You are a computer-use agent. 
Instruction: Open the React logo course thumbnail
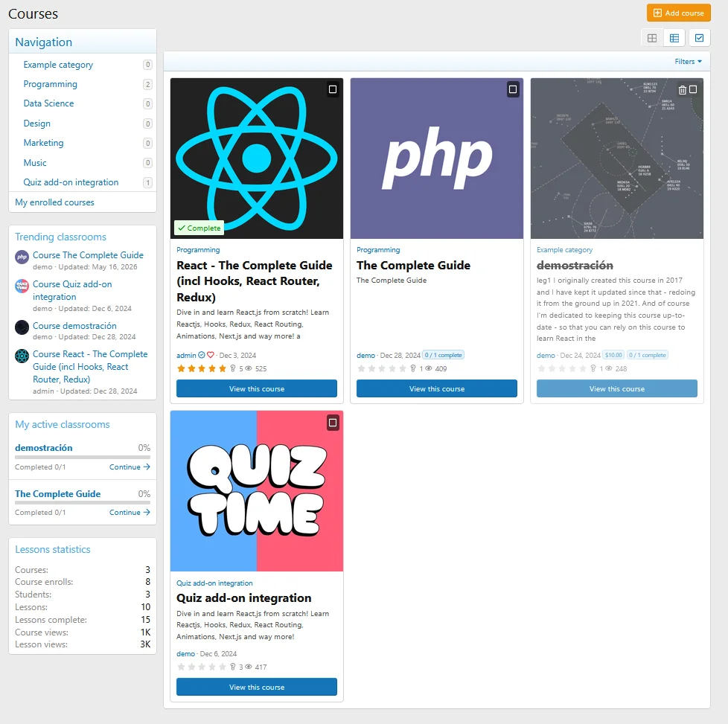click(x=257, y=158)
